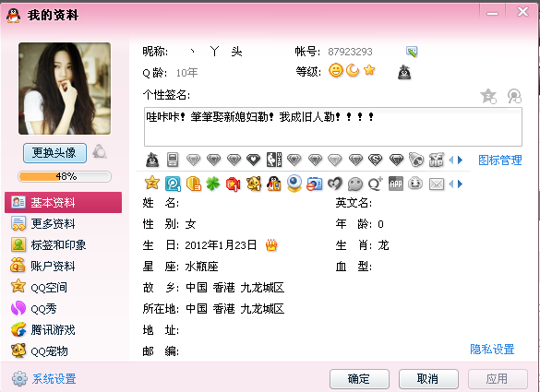
Task: Click the 更换头像 button
Action: pyautogui.click(x=54, y=153)
